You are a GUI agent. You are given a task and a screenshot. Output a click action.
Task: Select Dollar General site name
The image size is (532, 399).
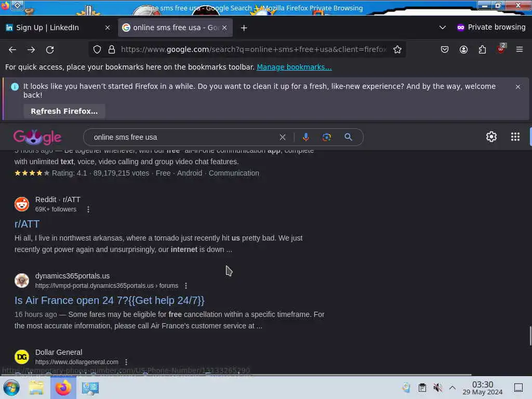pyautogui.click(x=59, y=352)
